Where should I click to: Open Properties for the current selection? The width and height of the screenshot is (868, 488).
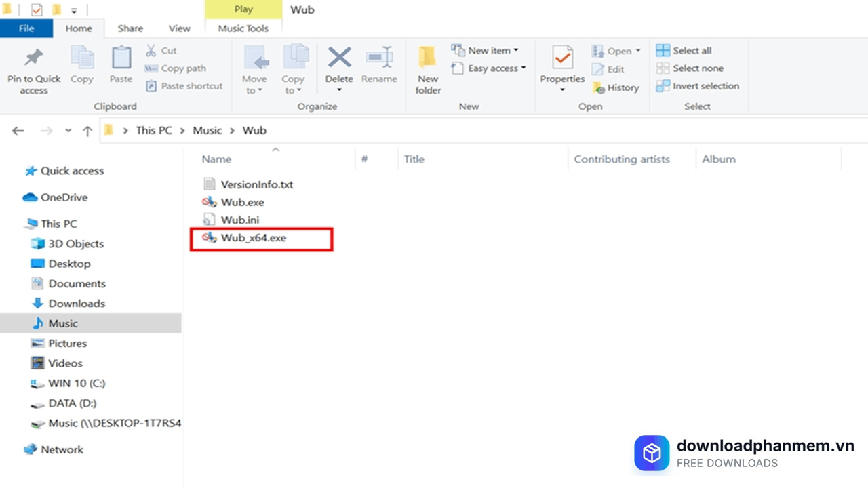tap(561, 64)
